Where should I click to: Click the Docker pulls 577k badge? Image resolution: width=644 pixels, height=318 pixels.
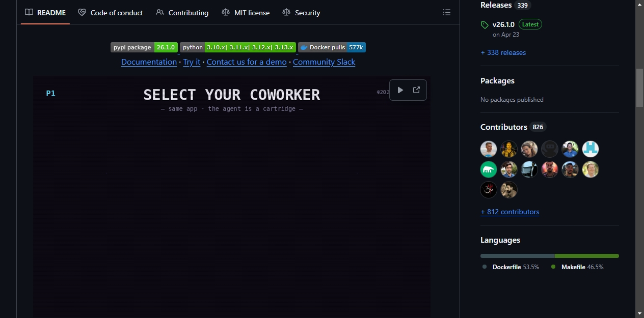coord(332,47)
